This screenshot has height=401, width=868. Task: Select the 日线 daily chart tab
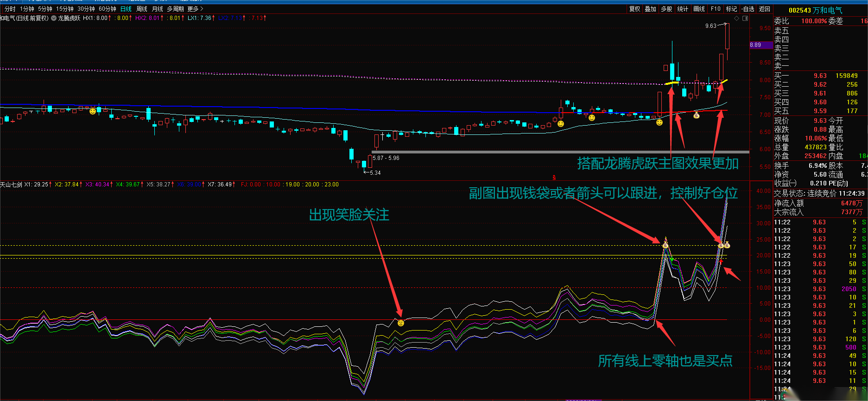pyautogui.click(x=126, y=9)
